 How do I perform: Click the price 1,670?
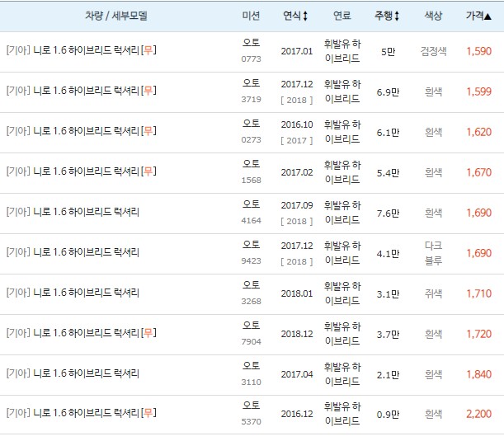point(478,173)
